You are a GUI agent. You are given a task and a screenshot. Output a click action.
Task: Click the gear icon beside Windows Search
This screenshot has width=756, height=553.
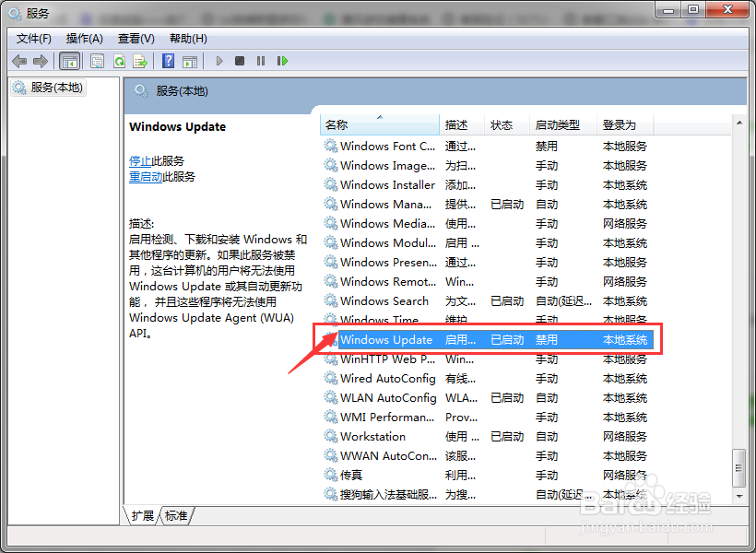pos(331,300)
